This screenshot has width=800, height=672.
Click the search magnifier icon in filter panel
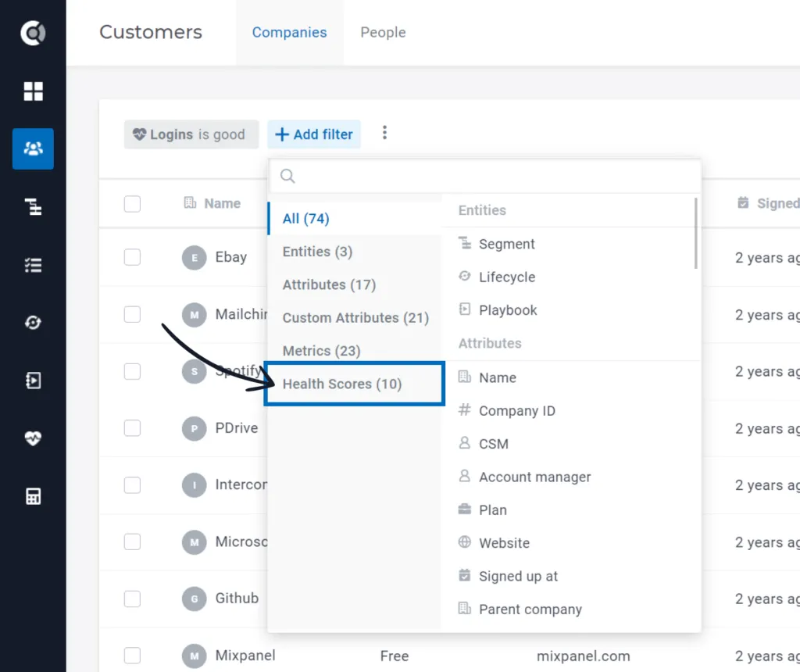pyautogui.click(x=287, y=176)
